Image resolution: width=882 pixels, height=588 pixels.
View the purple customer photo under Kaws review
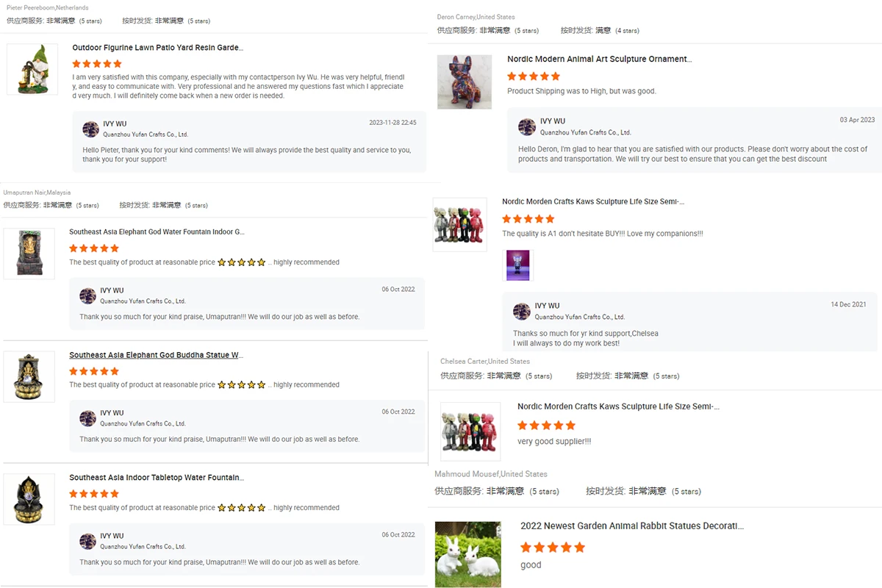tap(518, 265)
